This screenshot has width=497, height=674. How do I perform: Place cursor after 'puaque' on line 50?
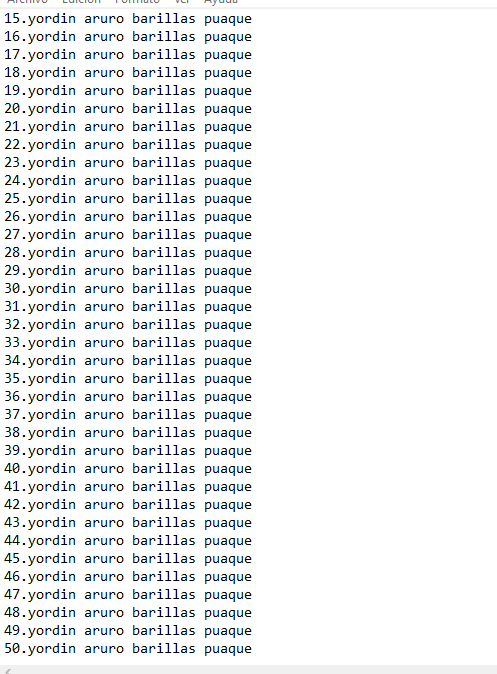tap(252, 649)
